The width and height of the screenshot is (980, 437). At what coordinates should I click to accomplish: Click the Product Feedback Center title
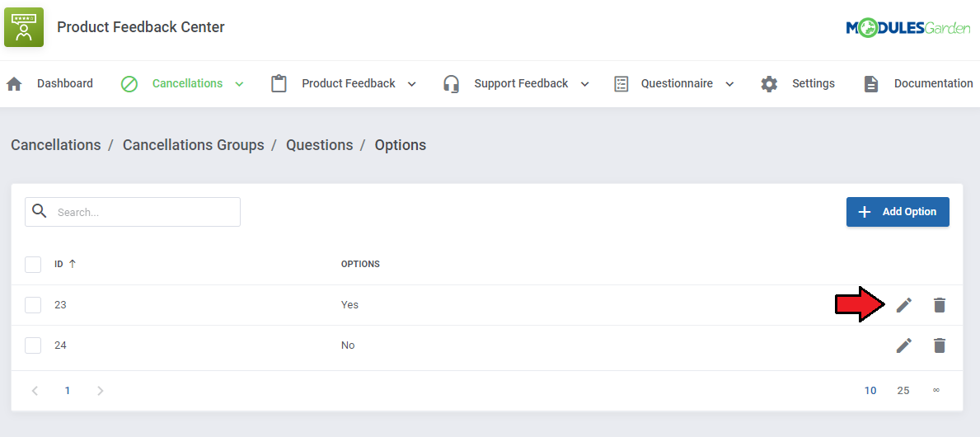pos(141,27)
